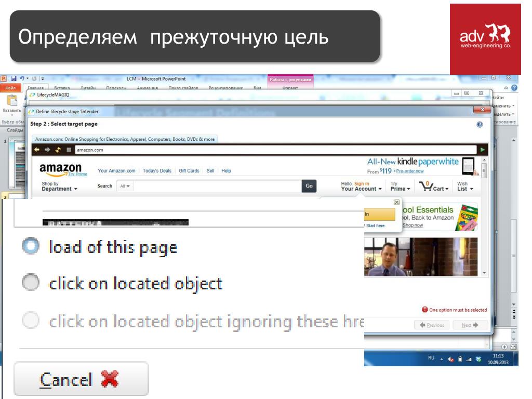Viewport: 532px width, 399px height.
Task: Click the Crayola crayons image
Action: tap(467, 217)
